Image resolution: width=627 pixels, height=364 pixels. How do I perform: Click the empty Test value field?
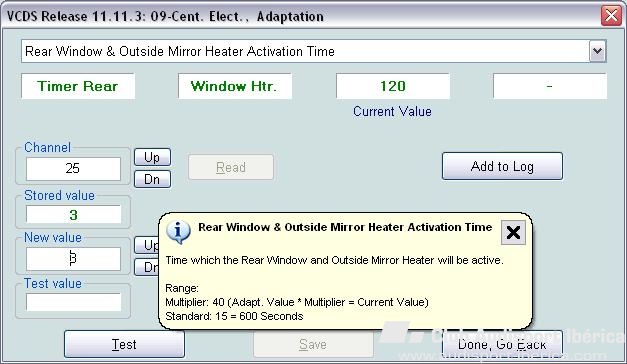point(73,302)
